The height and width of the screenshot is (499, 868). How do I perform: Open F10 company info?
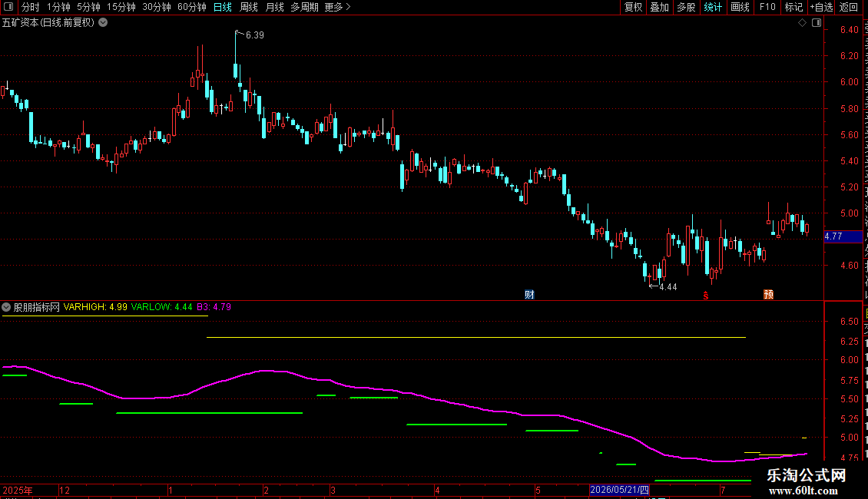tap(767, 7)
